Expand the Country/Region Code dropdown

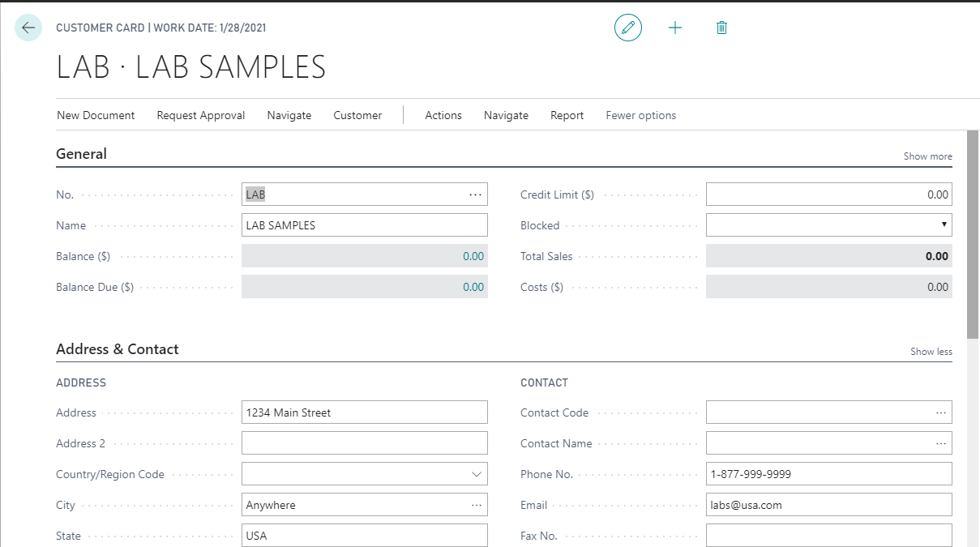[x=477, y=473]
